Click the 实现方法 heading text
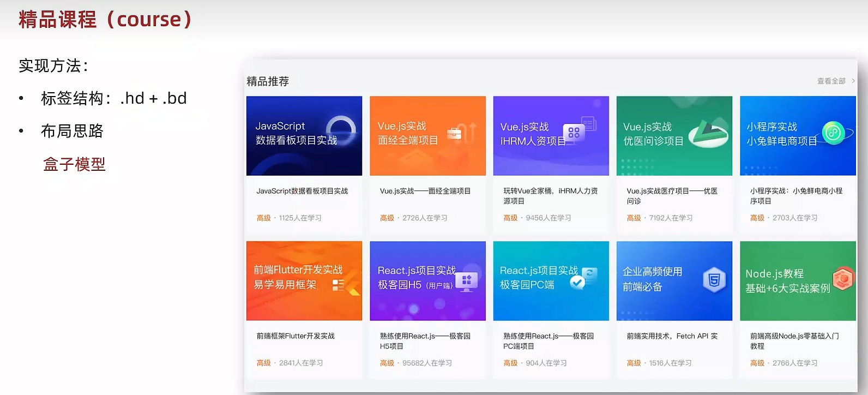This screenshot has height=395, width=868. click(53, 65)
